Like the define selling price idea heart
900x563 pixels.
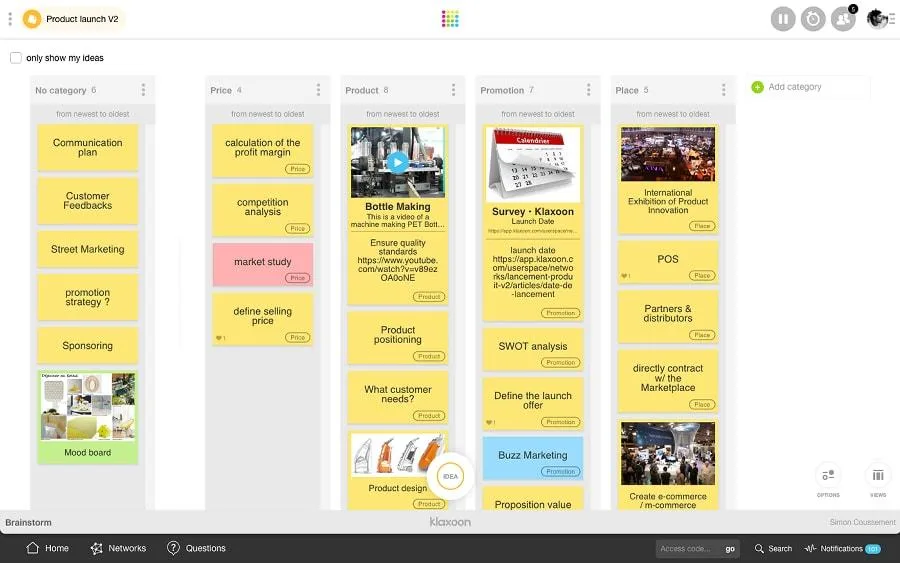point(220,338)
